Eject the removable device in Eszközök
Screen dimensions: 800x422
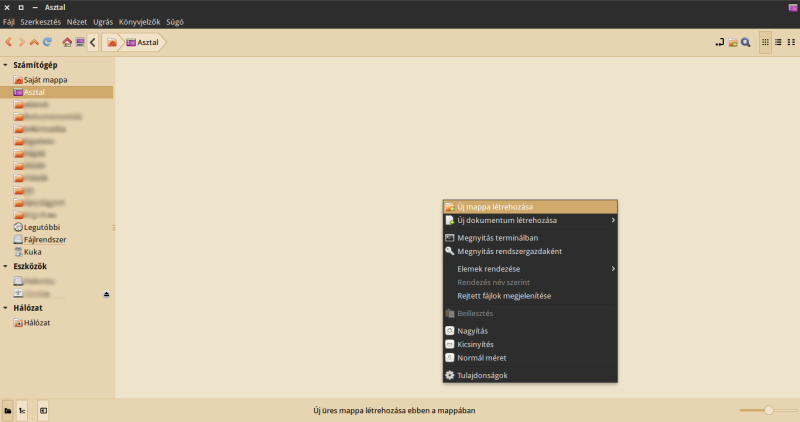coord(106,294)
